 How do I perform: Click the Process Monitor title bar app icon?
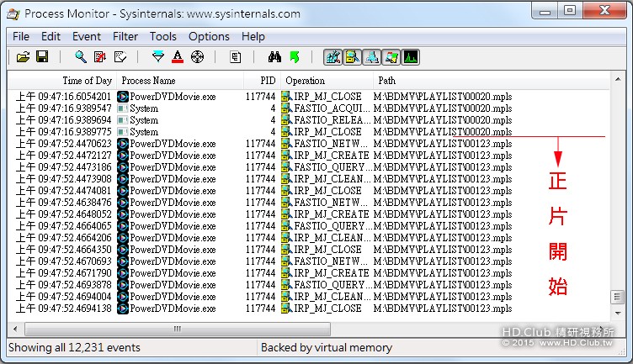tap(13, 14)
